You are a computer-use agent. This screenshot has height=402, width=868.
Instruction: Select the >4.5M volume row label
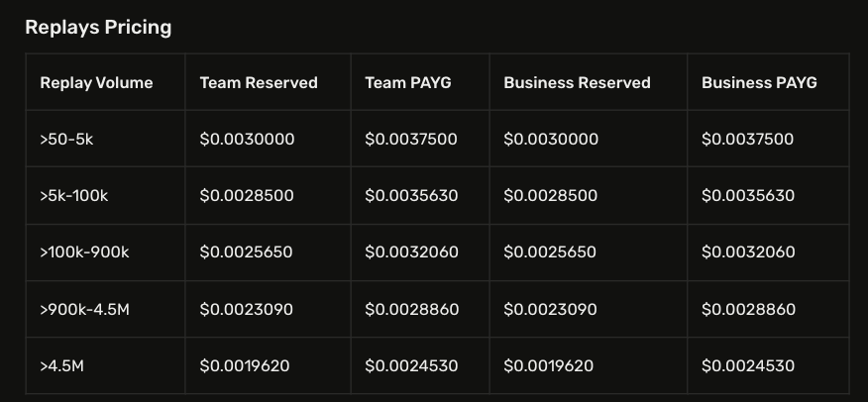(62, 366)
